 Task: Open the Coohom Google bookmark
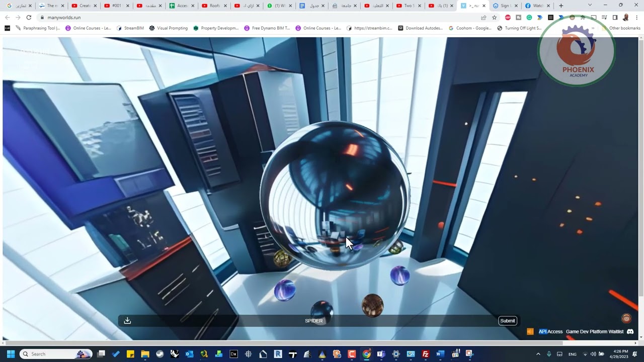pos(470,28)
